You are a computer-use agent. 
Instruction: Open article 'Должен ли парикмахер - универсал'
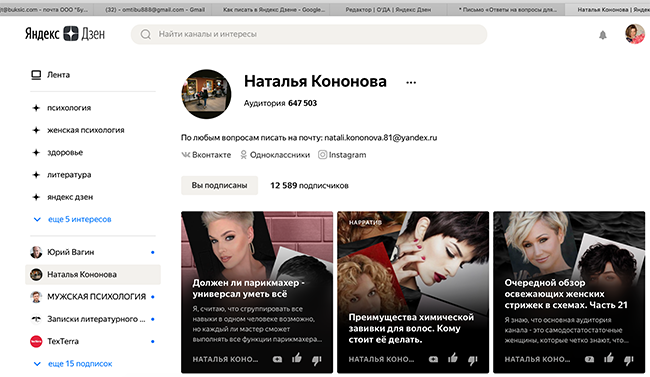tap(257, 292)
